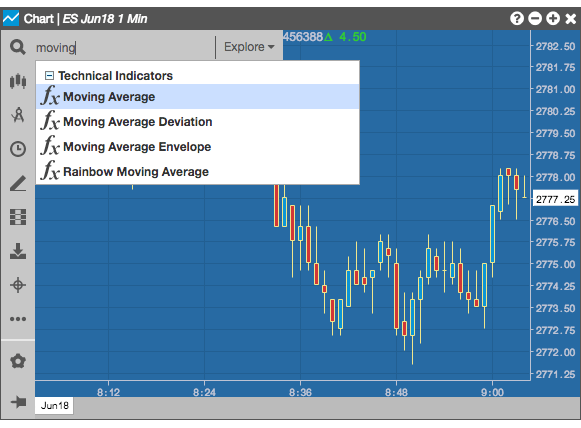Image resolution: width=581 pixels, height=428 pixels.
Task: Click the search field containing 'moving'
Action: tap(124, 47)
